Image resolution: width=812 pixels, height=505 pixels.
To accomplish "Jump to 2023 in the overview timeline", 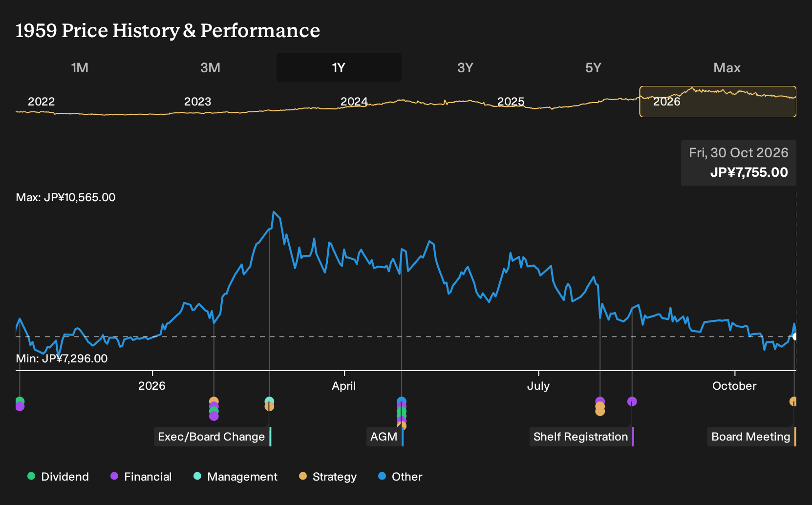I will point(197,102).
